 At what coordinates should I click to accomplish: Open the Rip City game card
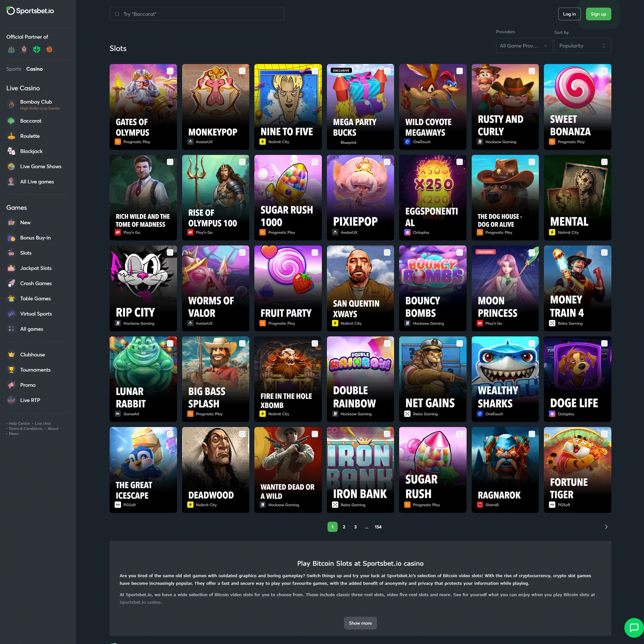(143, 288)
